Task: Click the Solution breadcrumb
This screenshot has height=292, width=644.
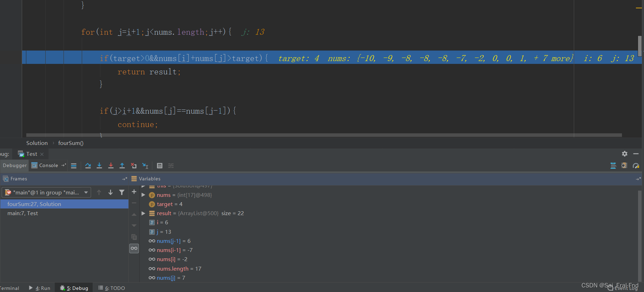Action: (x=37, y=143)
